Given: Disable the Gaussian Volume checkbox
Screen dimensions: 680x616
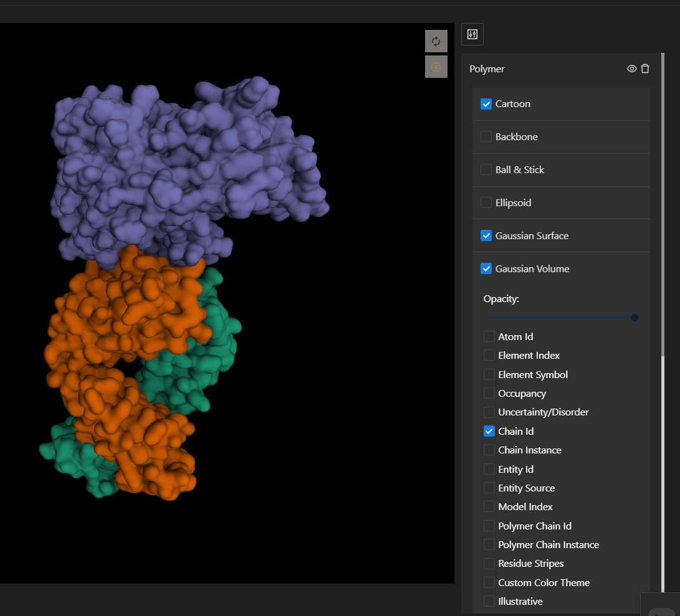Looking at the screenshot, I should pos(486,269).
